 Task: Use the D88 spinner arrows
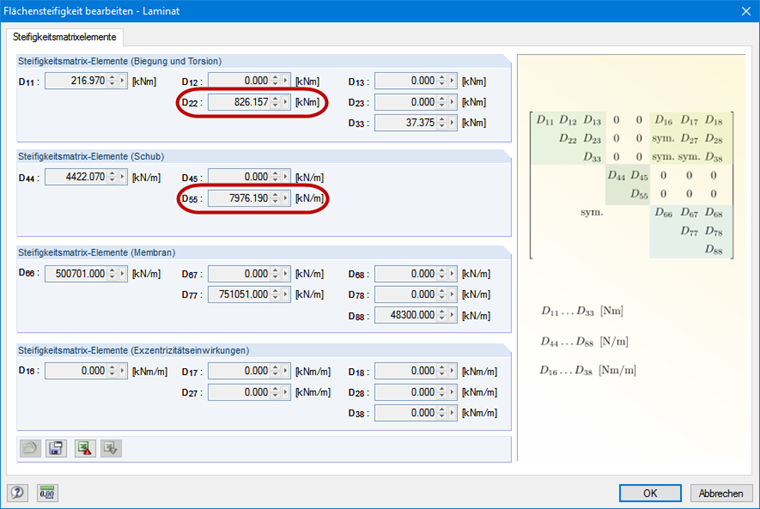click(x=442, y=316)
